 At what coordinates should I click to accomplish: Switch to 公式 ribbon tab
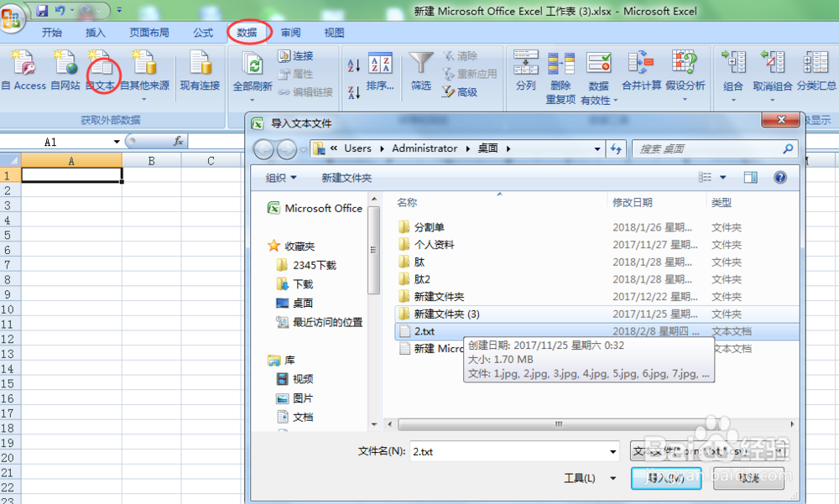203,33
